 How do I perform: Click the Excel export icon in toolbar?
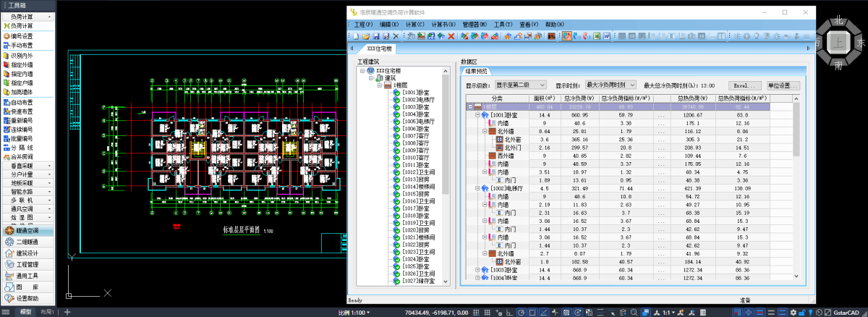pos(597,36)
